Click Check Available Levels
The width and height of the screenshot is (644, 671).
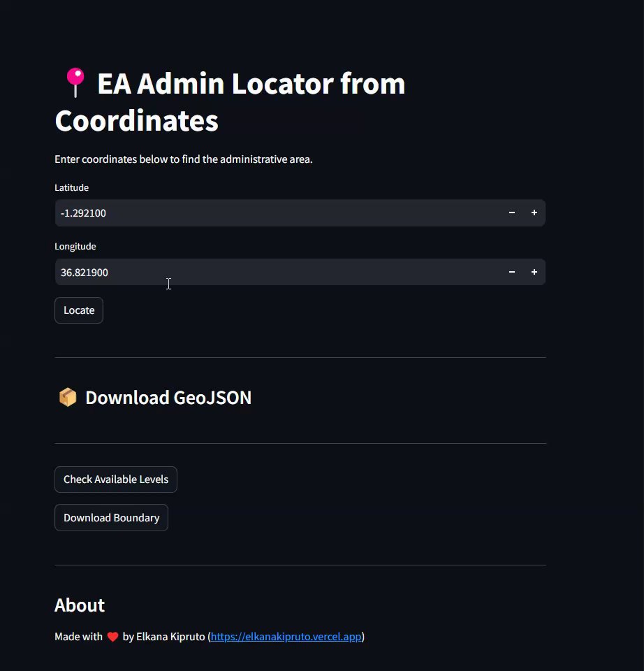tap(116, 479)
